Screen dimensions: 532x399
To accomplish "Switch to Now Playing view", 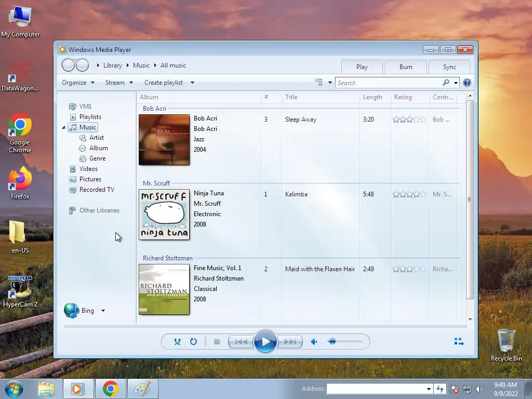I will [459, 341].
